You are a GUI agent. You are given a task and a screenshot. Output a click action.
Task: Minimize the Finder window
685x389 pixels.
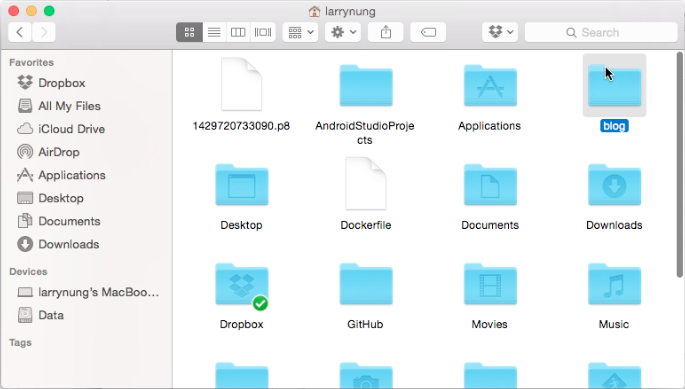tap(31, 11)
